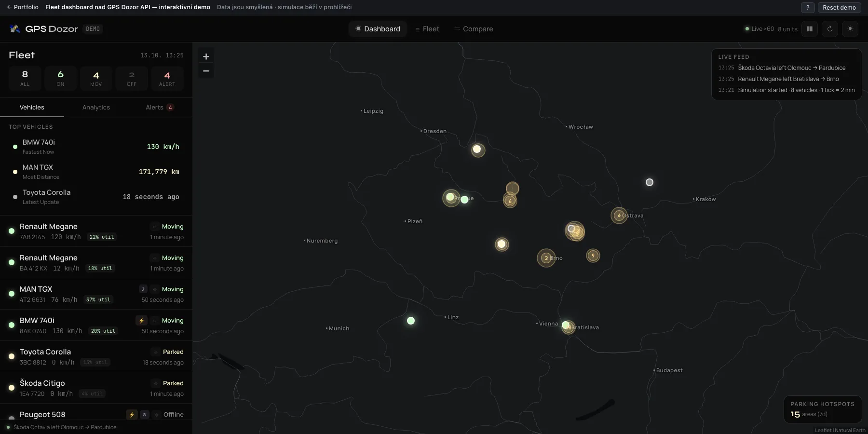
Task: Click the gray offline marker near Kraków
Action: [650, 182]
